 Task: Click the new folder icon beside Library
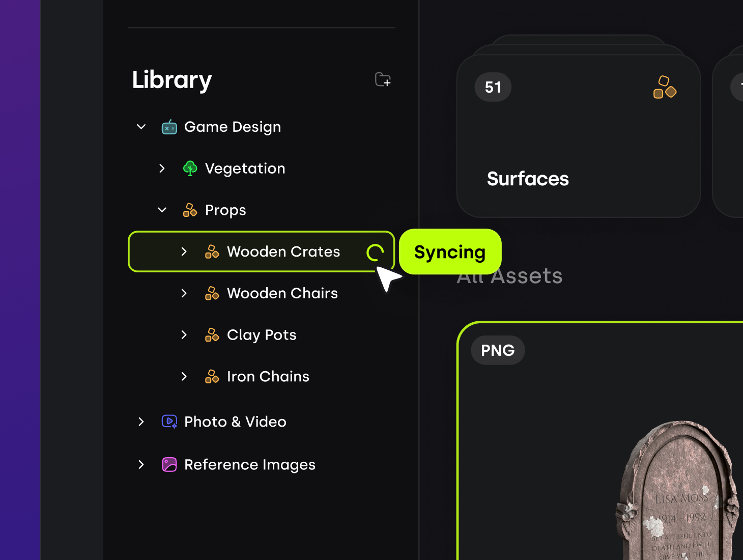coord(383,80)
